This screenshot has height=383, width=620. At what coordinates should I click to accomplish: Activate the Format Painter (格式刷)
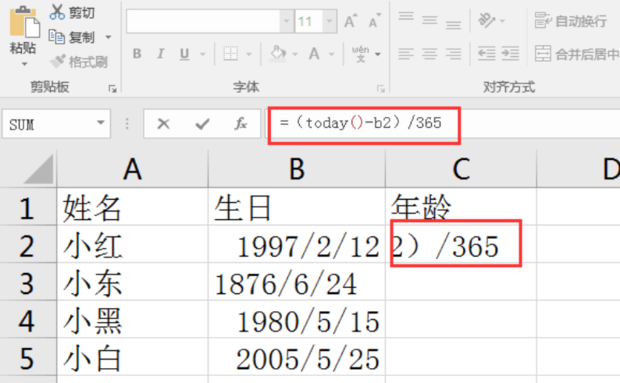click(79, 62)
